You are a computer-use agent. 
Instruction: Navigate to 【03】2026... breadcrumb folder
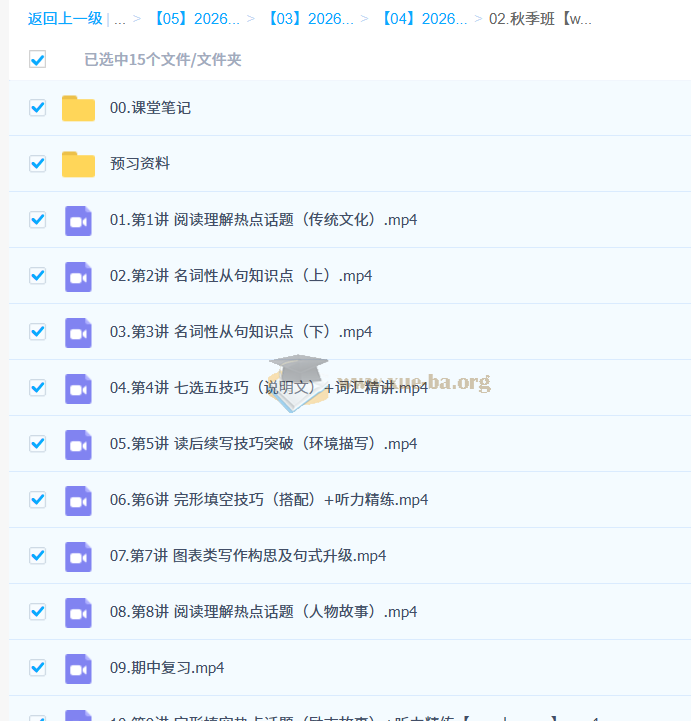click(310, 19)
